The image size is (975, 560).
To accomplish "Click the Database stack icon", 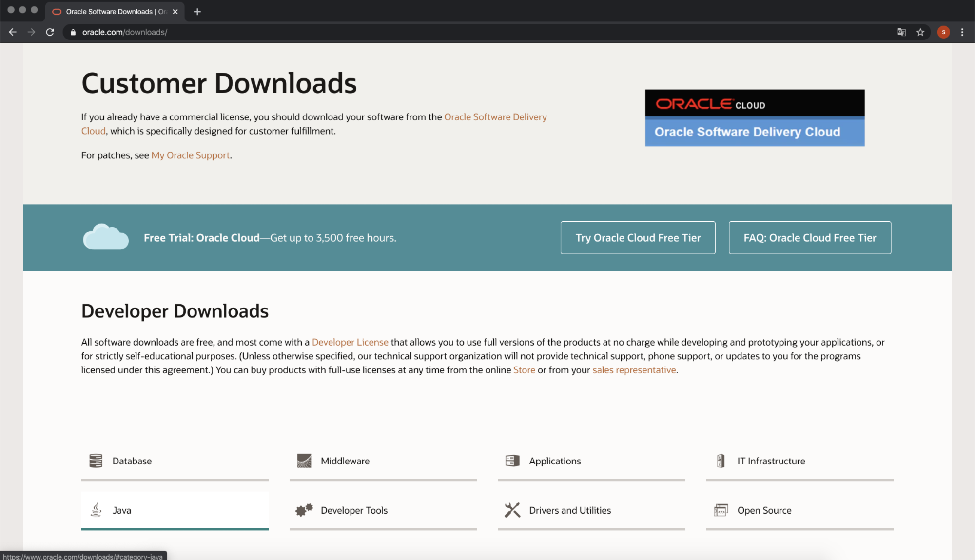I will [96, 461].
